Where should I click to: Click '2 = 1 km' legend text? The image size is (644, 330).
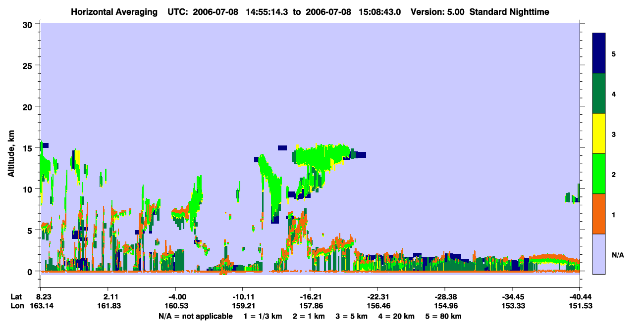click(309, 316)
